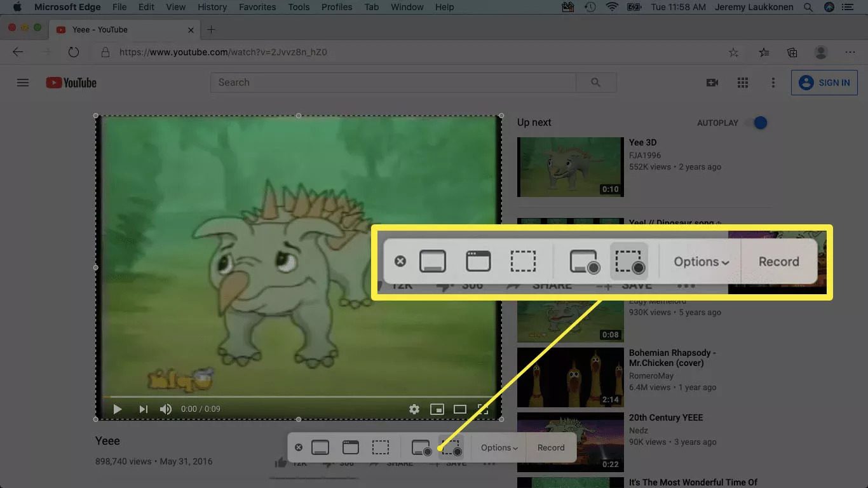Toggle theater mode in the video player
This screenshot has width=868, height=488.
click(459, 409)
